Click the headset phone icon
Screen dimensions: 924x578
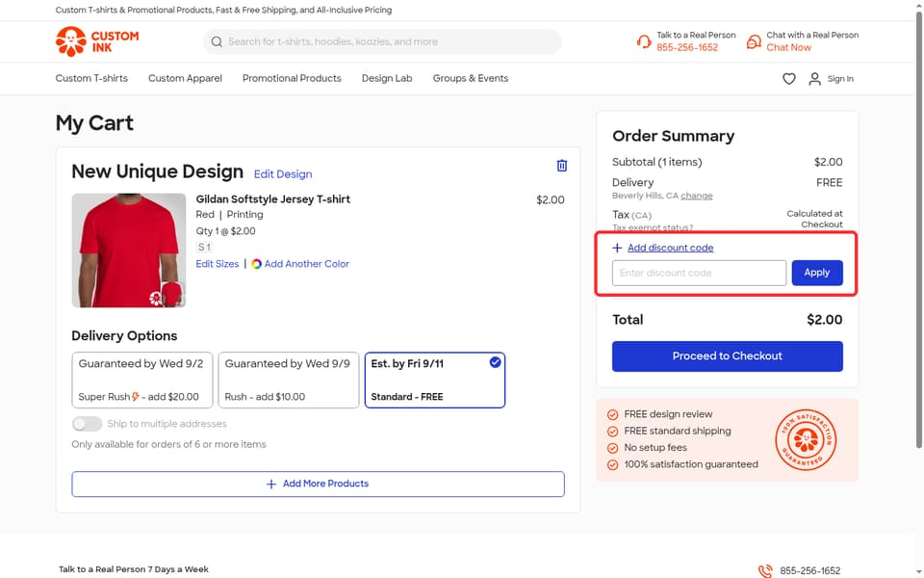(x=644, y=41)
